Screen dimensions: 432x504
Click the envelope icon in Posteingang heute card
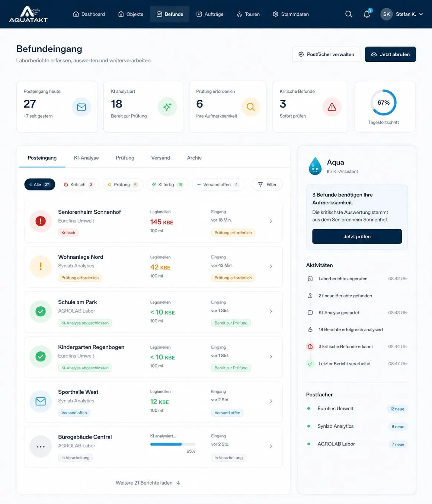[x=81, y=107]
